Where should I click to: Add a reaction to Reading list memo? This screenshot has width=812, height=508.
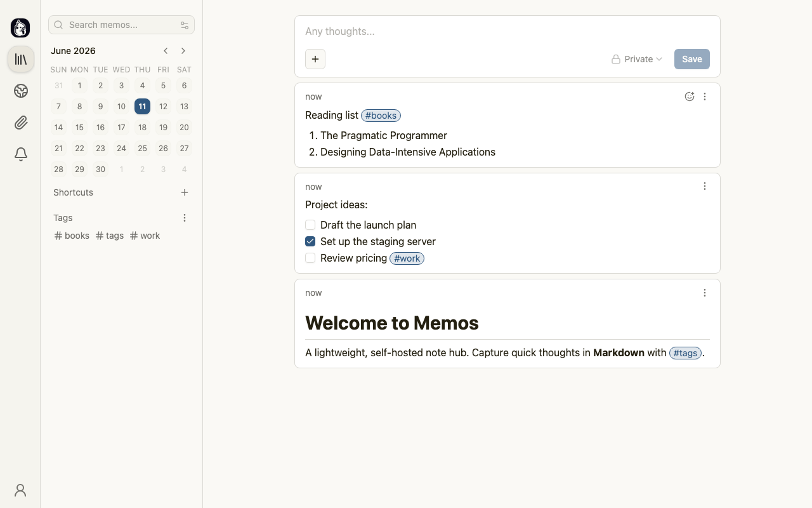690,97
